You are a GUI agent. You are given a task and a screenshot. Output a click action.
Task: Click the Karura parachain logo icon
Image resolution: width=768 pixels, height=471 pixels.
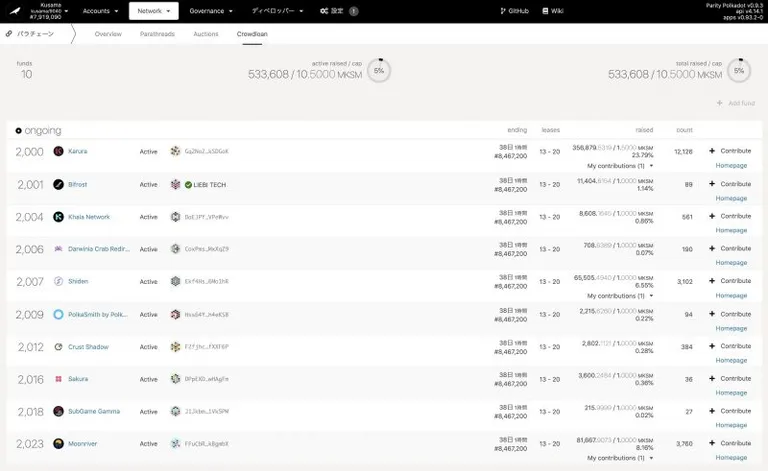click(x=58, y=151)
